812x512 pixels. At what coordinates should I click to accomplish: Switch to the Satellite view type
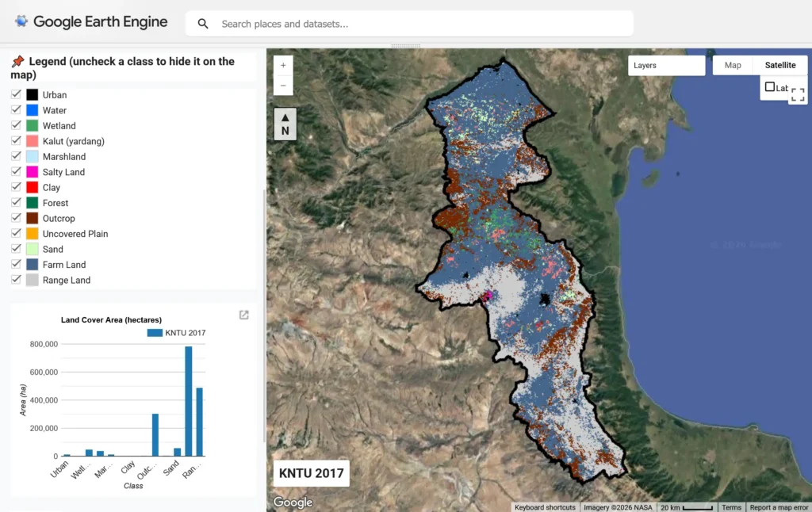coord(780,65)
